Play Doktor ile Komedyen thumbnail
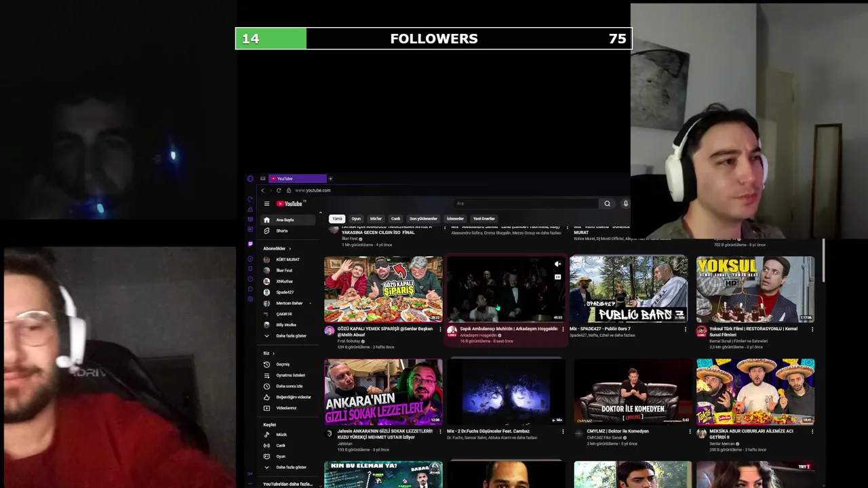The image size is (868, 488). click(x=633, y=391)
